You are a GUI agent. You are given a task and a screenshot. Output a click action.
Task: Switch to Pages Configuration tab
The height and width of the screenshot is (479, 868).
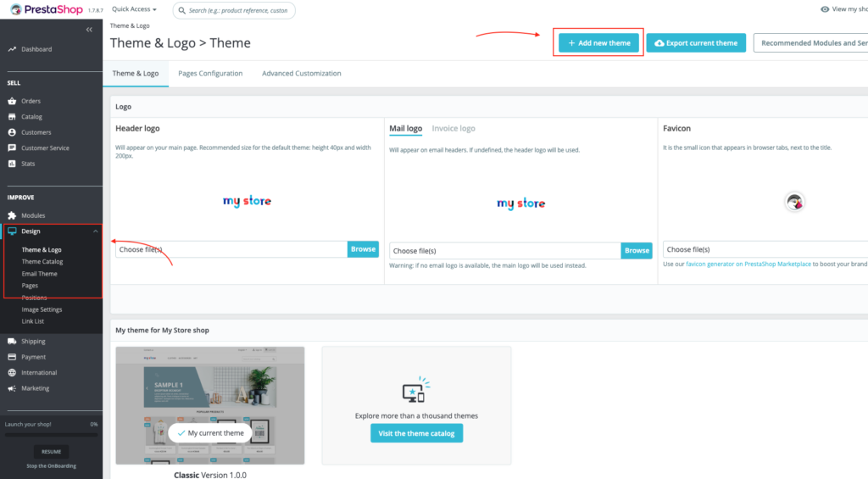210,73
